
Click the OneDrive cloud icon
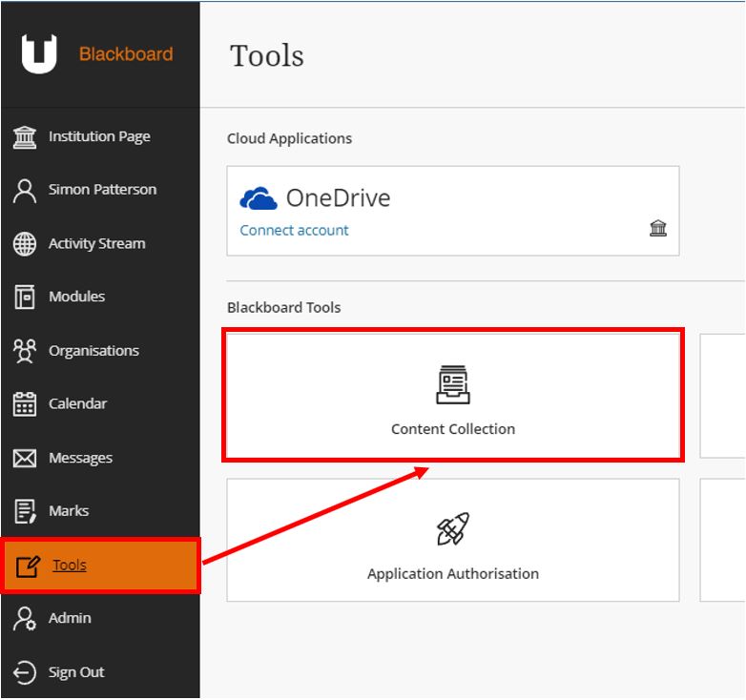pyautogui.click(x=259, y=198)
